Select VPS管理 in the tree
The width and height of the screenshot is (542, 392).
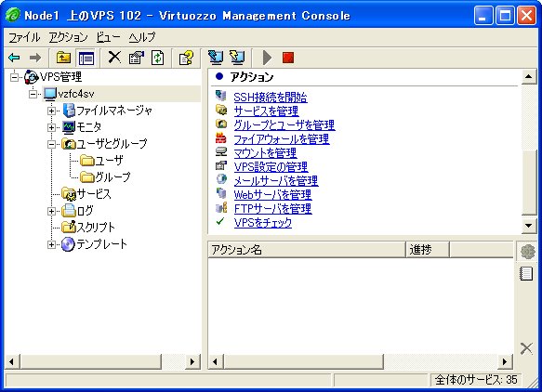(x=60, y=77)
